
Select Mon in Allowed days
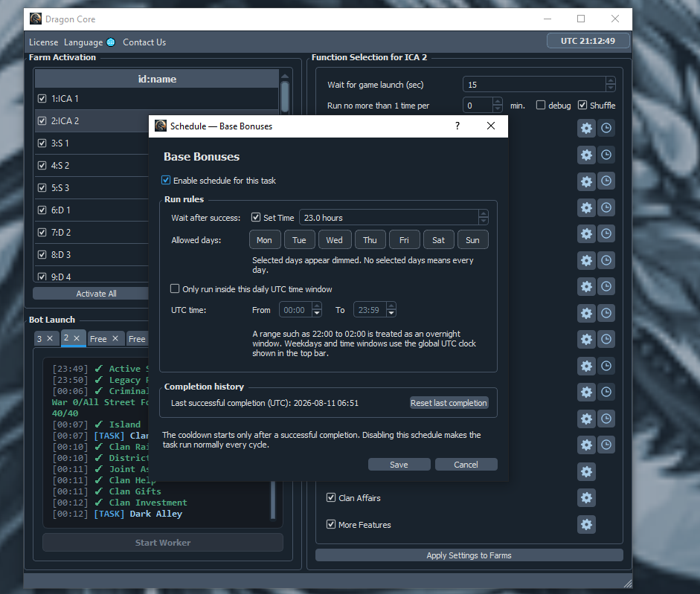click(265, 239)
